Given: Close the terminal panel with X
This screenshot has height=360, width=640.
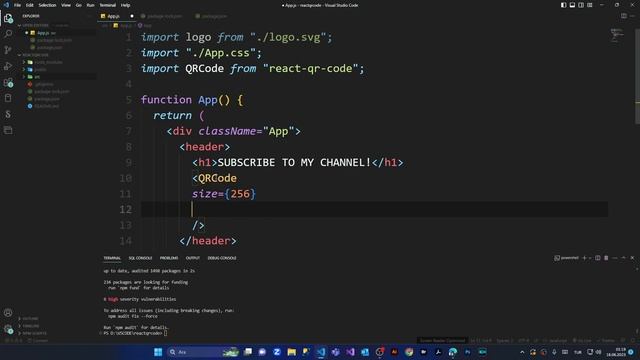Looking at the screenshot, I should (632, 258).
